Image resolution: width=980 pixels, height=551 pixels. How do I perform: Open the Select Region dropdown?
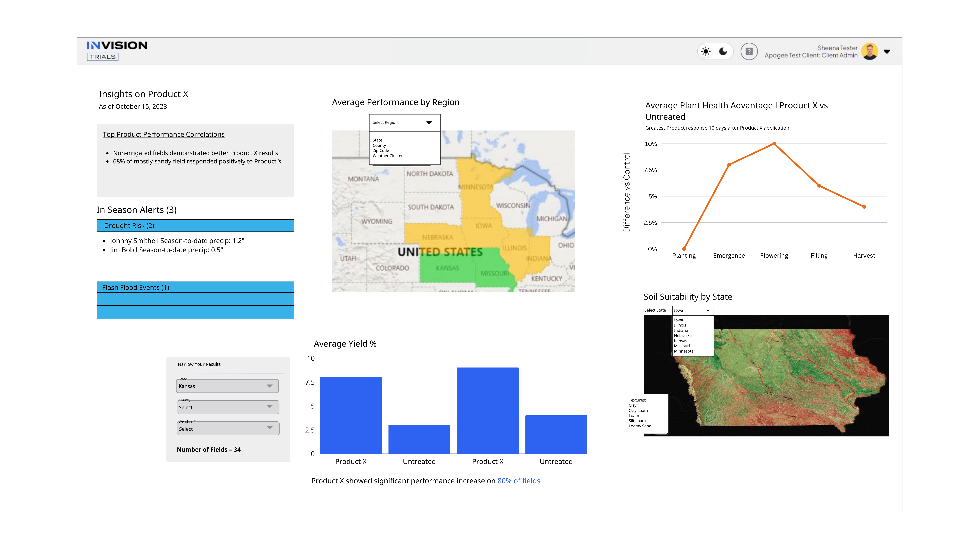click(404, 122)
